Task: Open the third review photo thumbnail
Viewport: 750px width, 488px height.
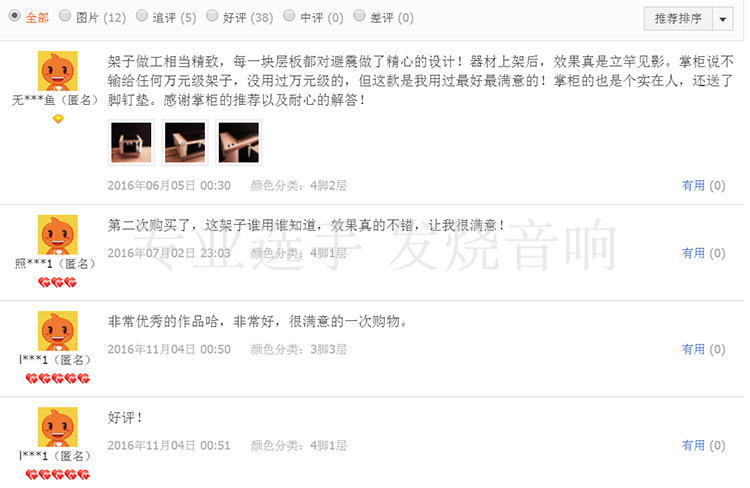Action: tap(239, 142)
